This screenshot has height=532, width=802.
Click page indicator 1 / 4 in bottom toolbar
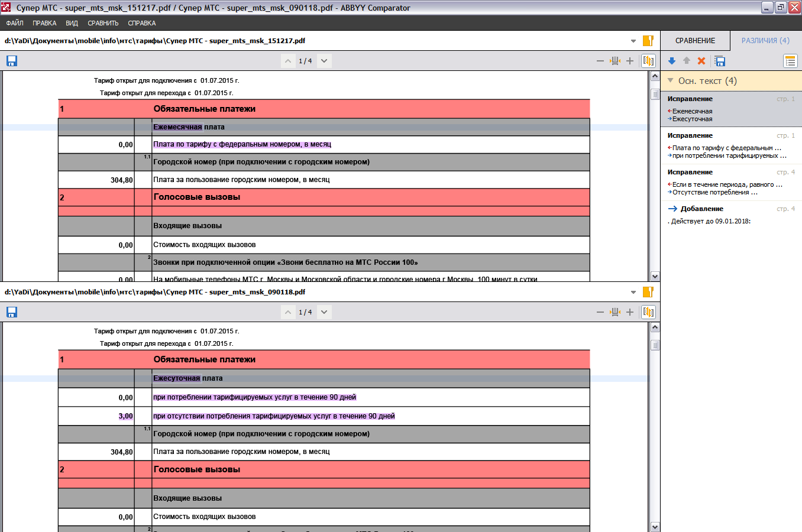pos(305,312)
